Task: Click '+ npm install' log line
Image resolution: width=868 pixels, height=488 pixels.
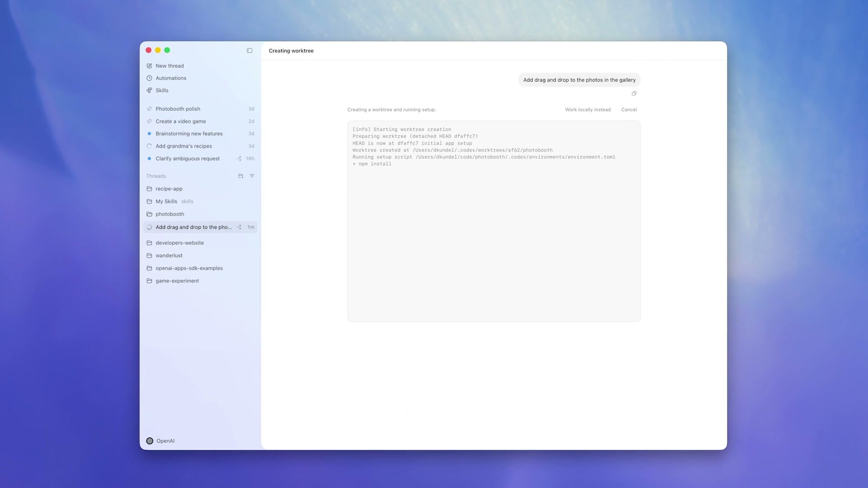Action: click(x=372, y=164)
